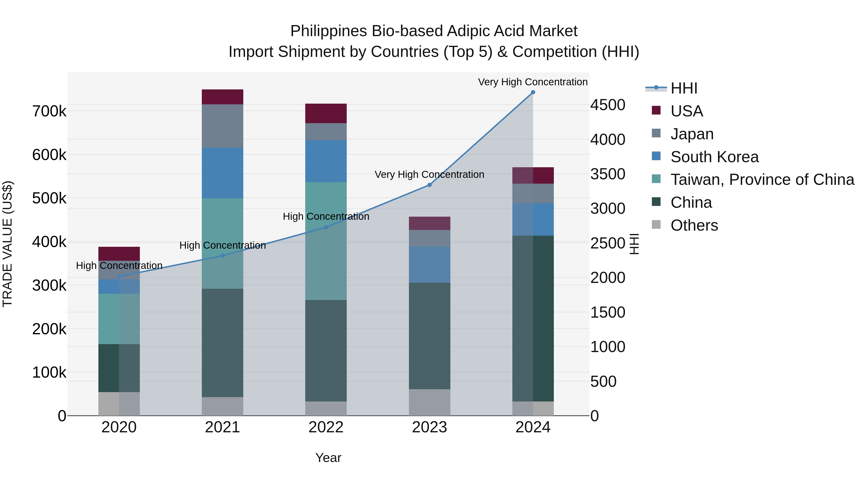Click the 2021 x-axis label
The height and width of the screenshot is (488, 868).
(222, 427)
